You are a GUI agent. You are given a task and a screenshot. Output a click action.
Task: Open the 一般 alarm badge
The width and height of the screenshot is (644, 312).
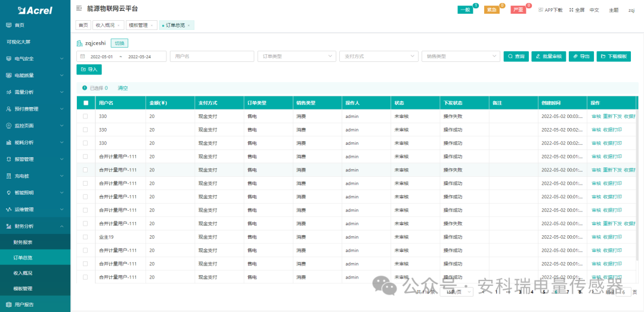point(465,10)
